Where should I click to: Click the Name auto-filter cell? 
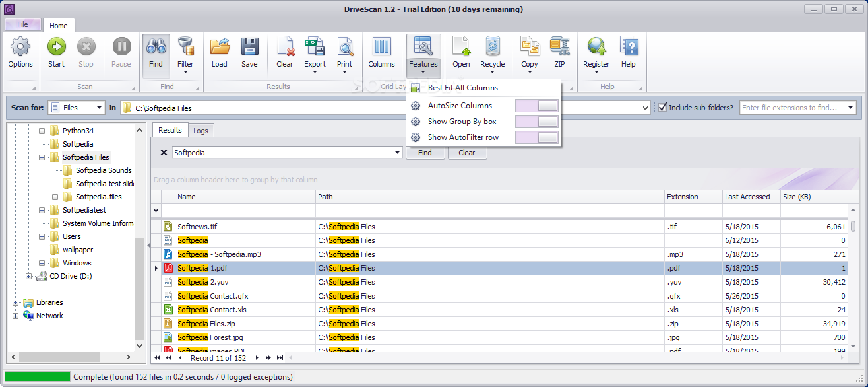click(x=245, y=211)
